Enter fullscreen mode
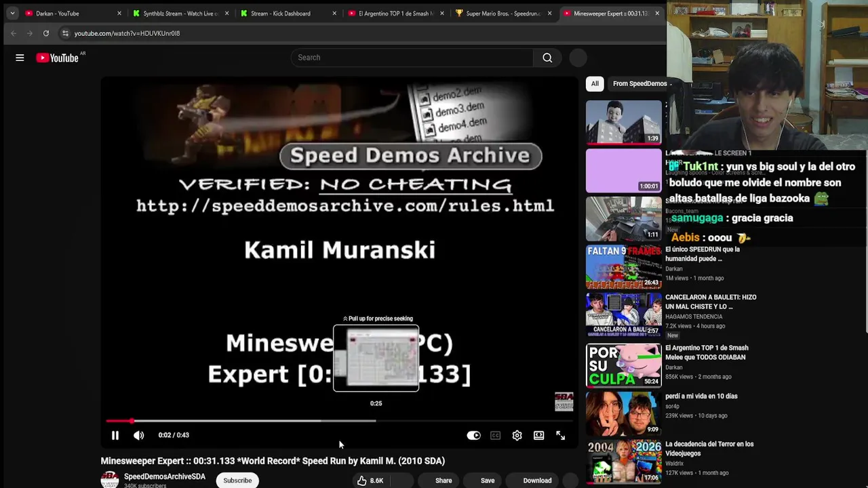Image resolution: width=868 pixels, height=488 pixels. [x=560, y=435]
